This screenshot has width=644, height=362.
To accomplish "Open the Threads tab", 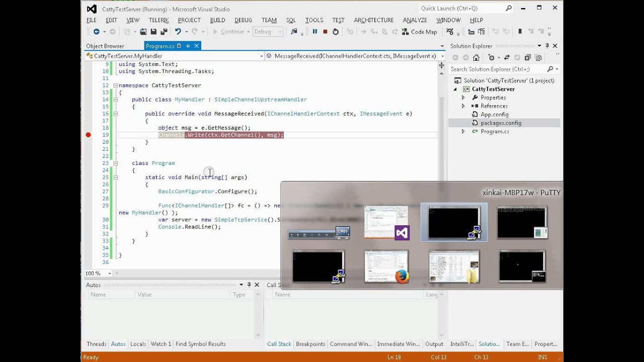I will 96,344.
